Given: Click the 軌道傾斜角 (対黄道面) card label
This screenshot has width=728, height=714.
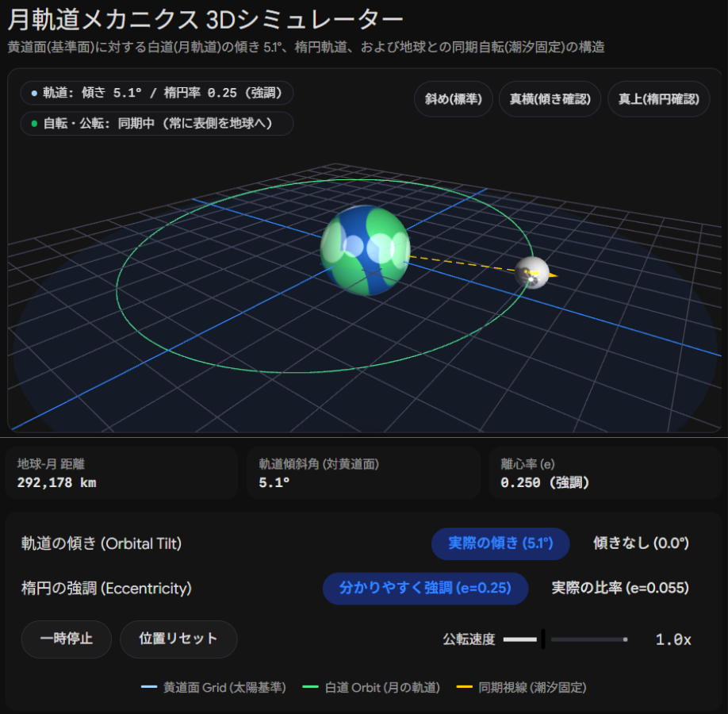Looking at the screenshot, I should (x=319, y=463).
